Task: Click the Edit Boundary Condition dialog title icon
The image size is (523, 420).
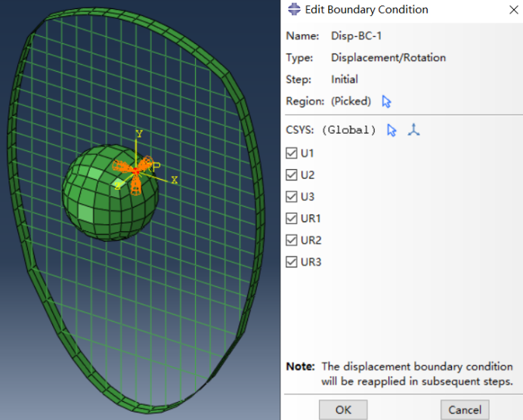Action: coord(292,10)
